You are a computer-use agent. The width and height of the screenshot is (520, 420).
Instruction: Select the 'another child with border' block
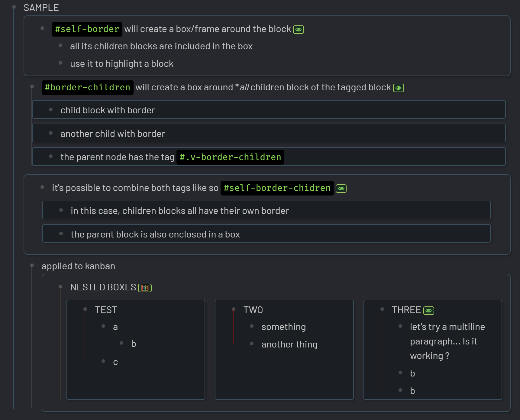point(113,134)
